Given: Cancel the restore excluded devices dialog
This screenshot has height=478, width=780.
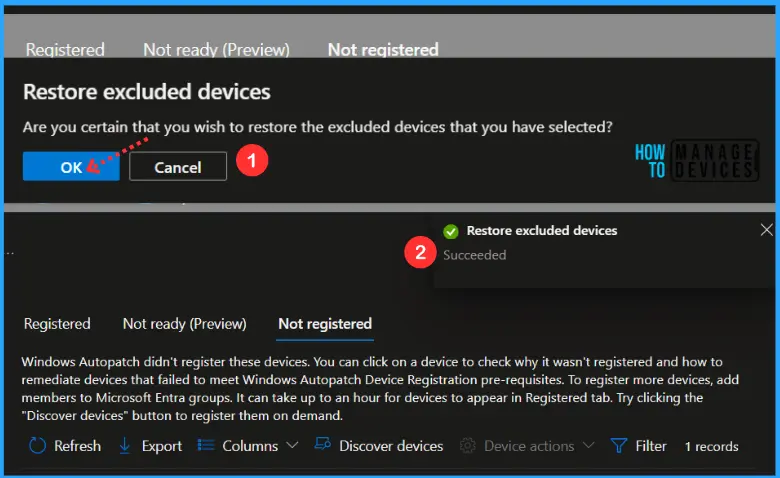Looking at the screenshot, I should point(178,167).
